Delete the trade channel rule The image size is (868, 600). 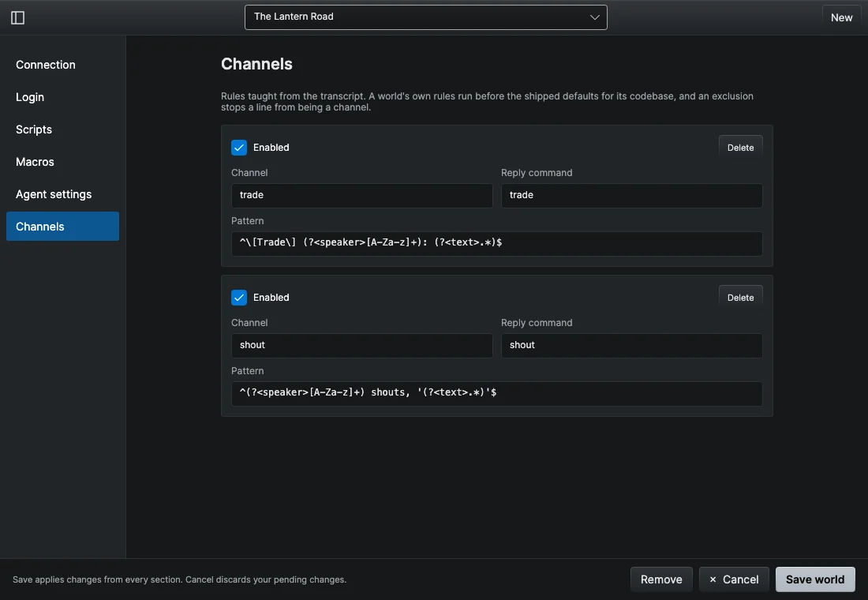[740, 148]
